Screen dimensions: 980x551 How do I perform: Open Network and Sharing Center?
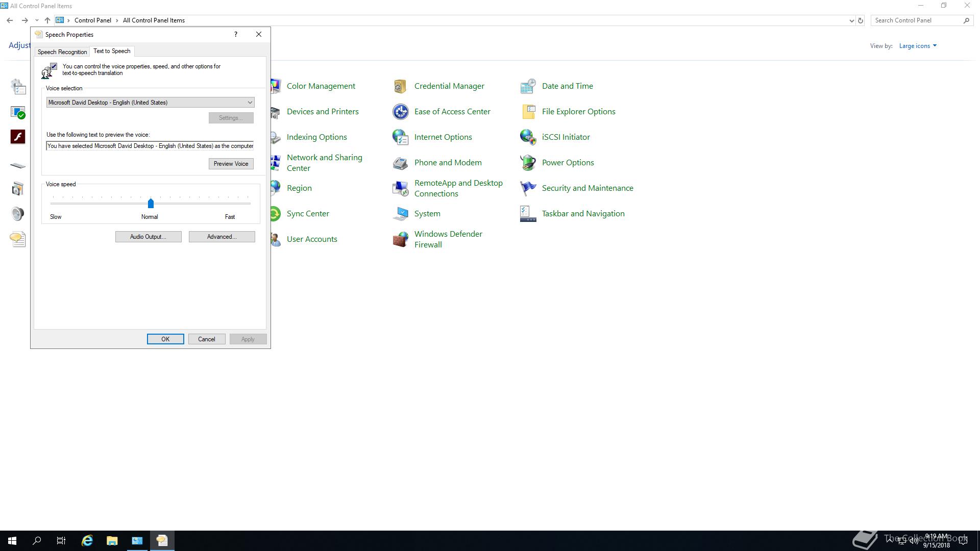(x=325, y=163)
